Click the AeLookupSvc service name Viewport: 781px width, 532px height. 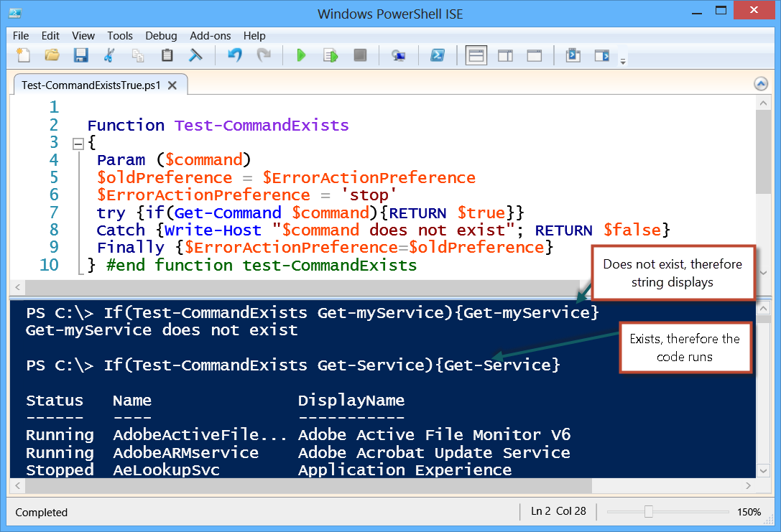(167, 470)
